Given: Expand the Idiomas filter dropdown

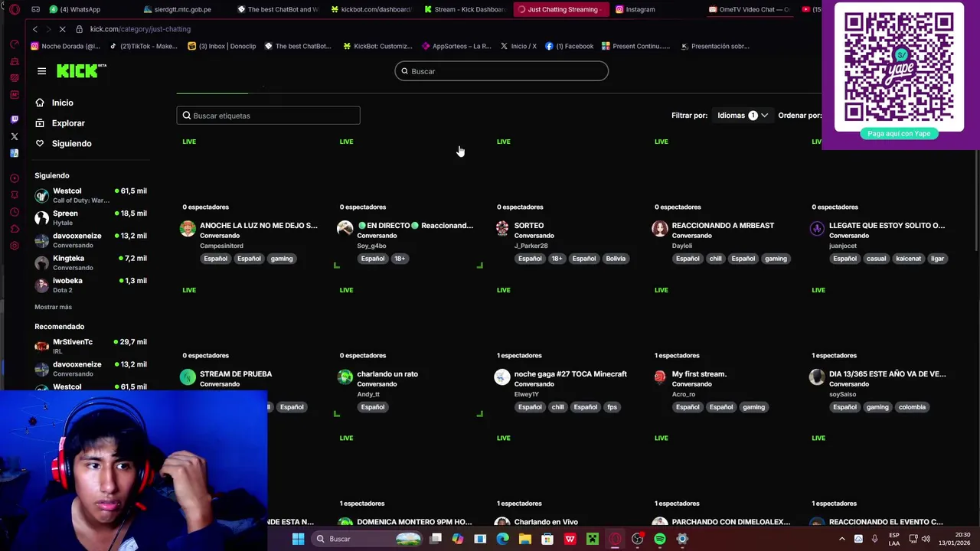Looking at the screenshot, I should (742, 116).
